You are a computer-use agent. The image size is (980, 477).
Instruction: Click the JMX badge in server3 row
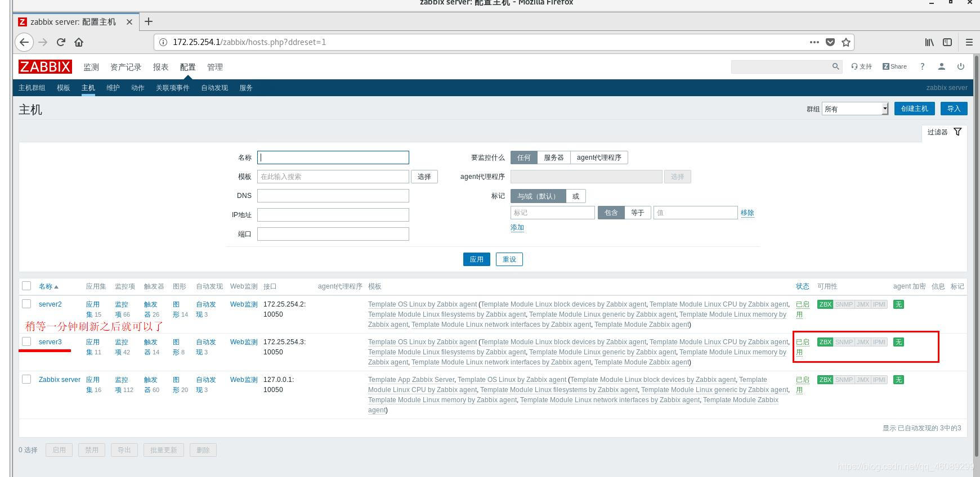click(862, 342)
